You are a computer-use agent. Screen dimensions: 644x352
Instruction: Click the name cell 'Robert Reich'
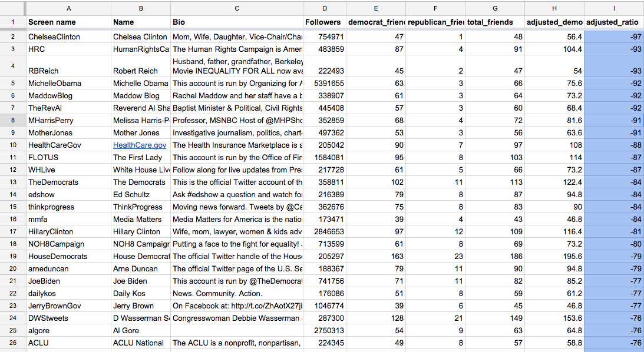coord(141,66)
